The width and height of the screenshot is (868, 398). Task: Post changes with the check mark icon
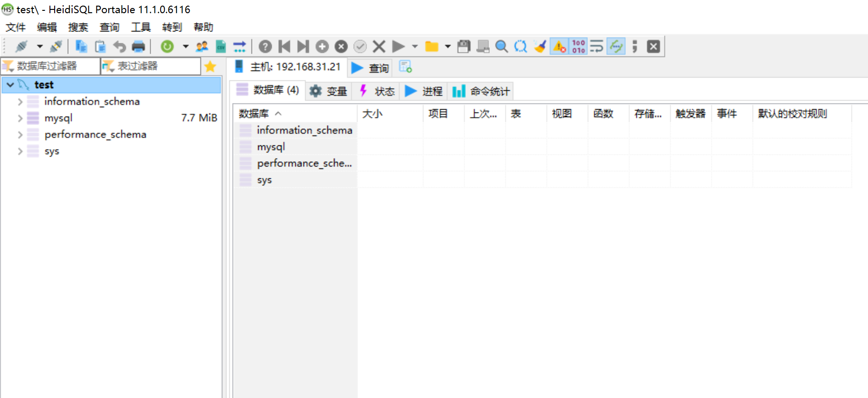360,46
